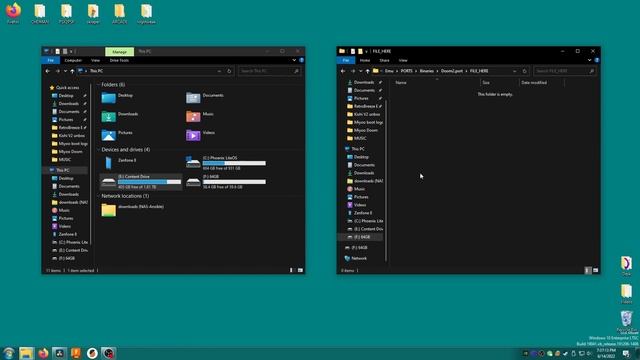Click the Back arrow in the This PC window
The height and width of the screenshot is (360, 640).
click(48, 71)
